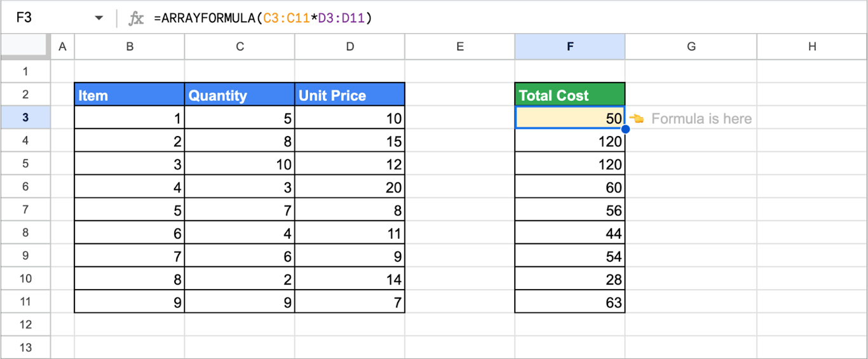
Task: Select row 7 header
Action: 25,210
